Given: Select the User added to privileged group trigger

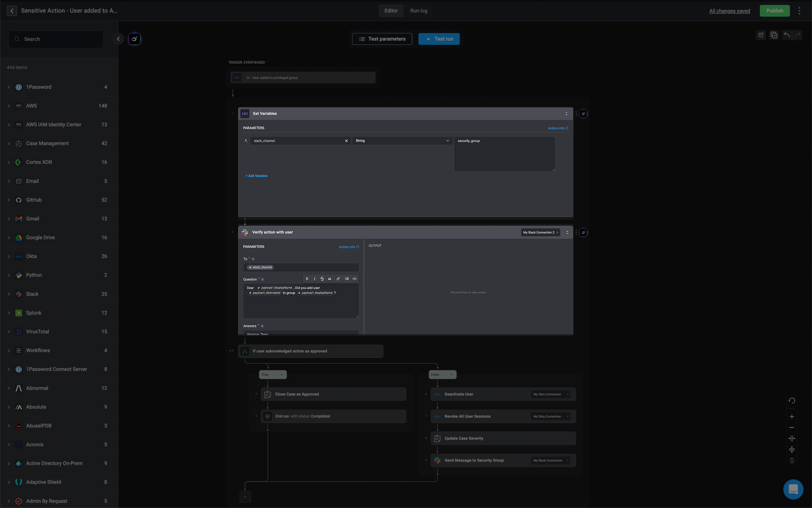Looking at the screenshot, I should (303, 77).
